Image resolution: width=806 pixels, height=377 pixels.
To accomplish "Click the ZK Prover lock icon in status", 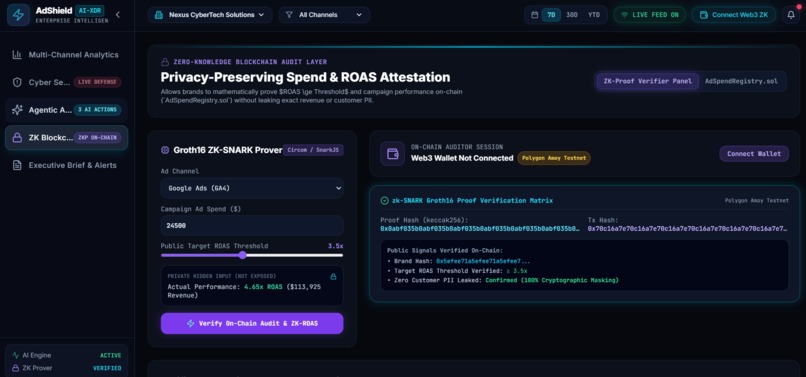I will (15, 368).
